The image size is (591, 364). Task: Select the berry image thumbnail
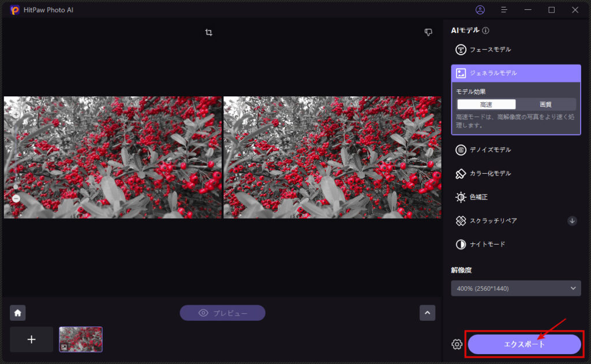(81, 339)
